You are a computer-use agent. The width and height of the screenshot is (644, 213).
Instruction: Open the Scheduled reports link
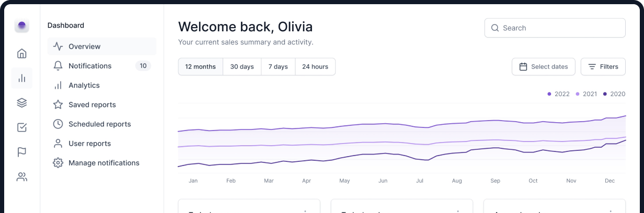[x=99, y=124]
